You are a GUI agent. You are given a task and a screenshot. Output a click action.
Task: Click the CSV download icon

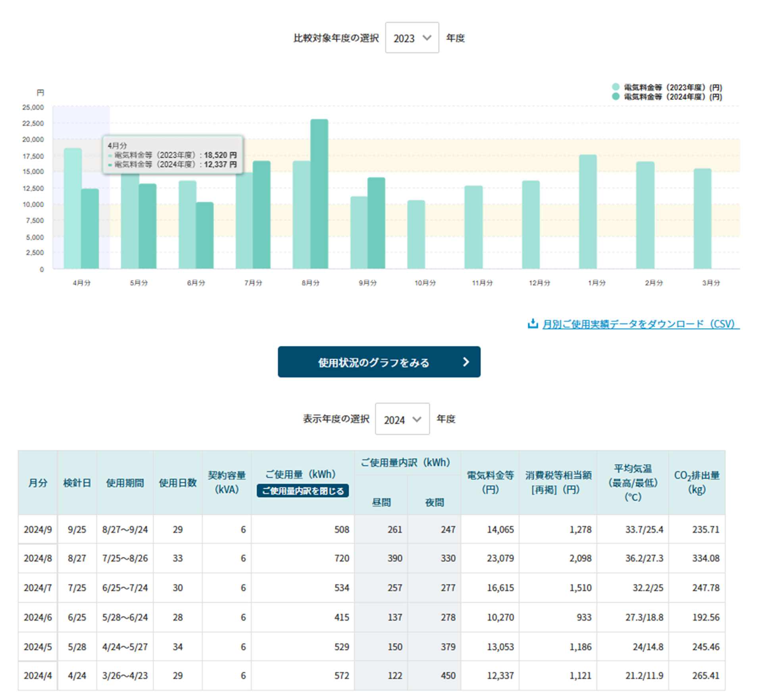tap(532, 324)
